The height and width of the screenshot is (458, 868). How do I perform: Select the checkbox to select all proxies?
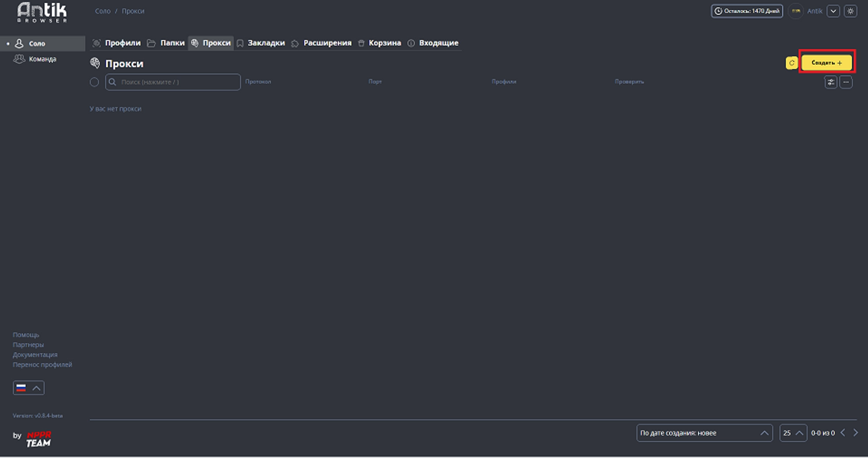(x=94, y=82)
